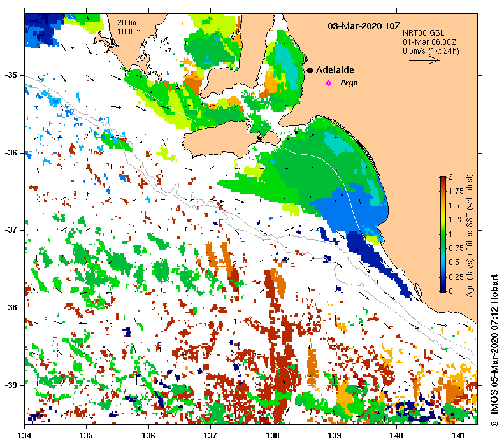Click the Adelaide label text
The image size is (504, 446).
coord(335,70)
